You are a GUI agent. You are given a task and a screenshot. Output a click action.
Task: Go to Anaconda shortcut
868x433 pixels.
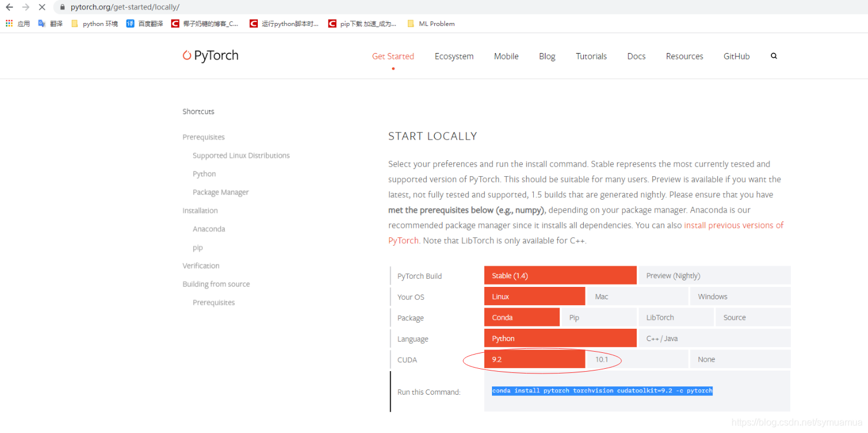(x=209, y=229)
